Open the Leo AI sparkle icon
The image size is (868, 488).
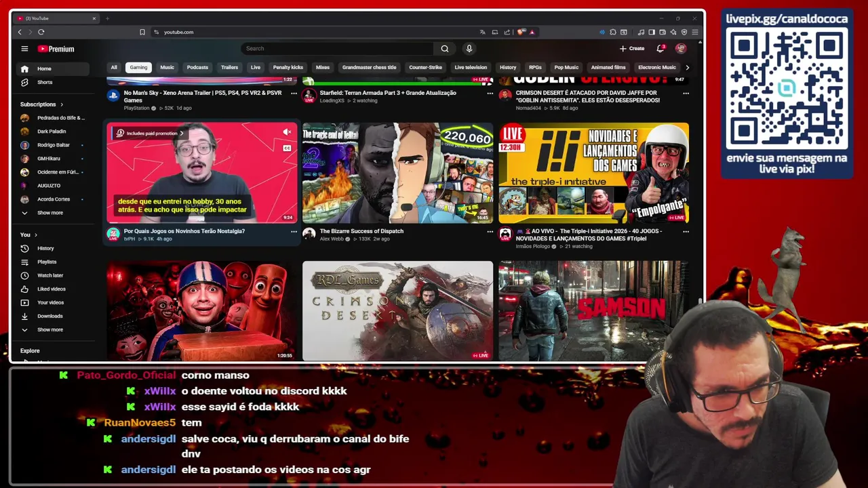[x=673, y=32]
